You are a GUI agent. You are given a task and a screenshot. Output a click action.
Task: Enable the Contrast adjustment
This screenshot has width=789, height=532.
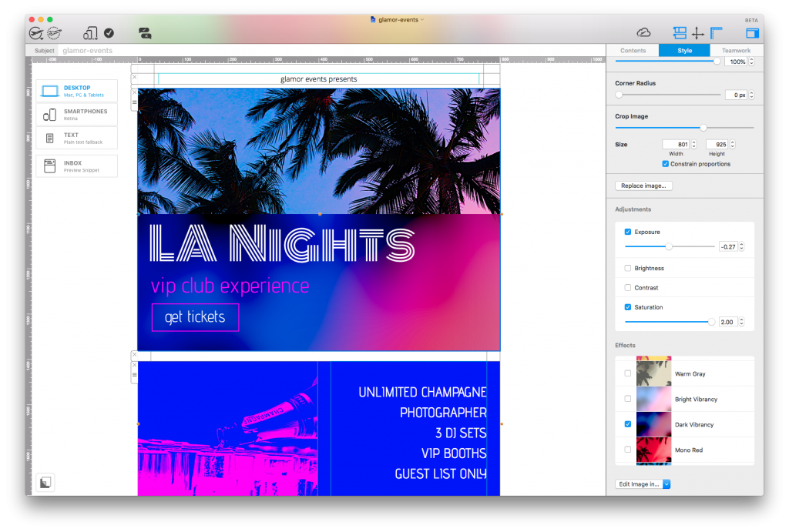click(x=627, y=288)
